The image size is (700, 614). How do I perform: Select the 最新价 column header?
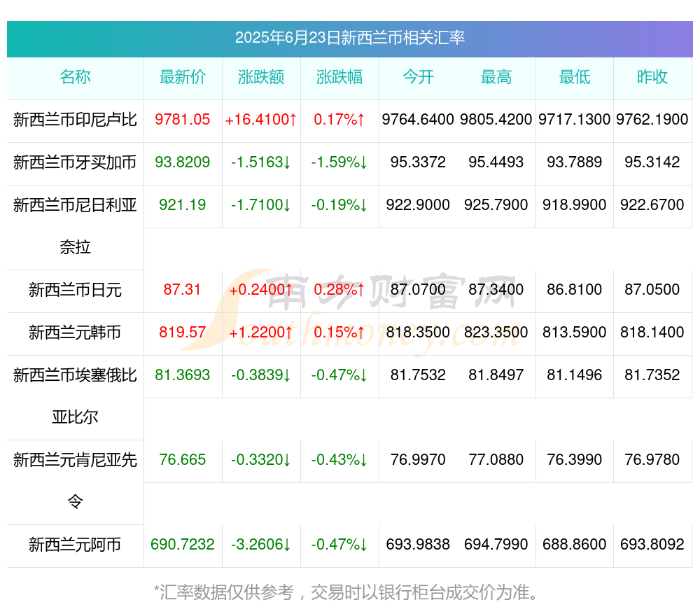tap(183, 77)
